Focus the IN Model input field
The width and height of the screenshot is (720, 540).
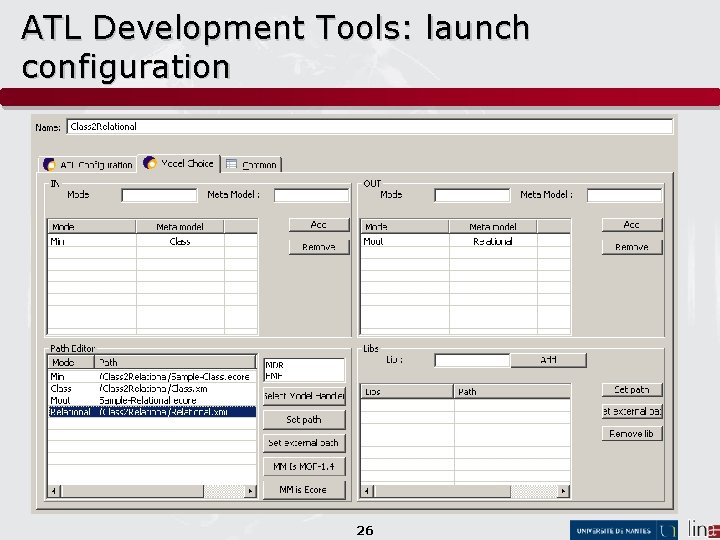point(159,195)
